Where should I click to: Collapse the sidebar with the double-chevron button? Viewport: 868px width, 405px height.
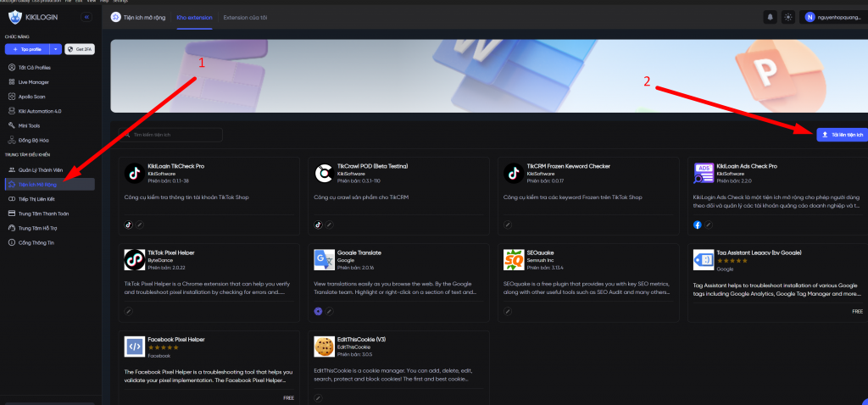[86, 18]
